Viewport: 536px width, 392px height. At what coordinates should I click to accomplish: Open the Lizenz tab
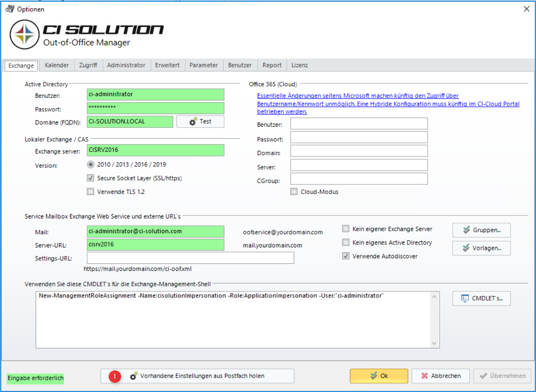[300, 65]
